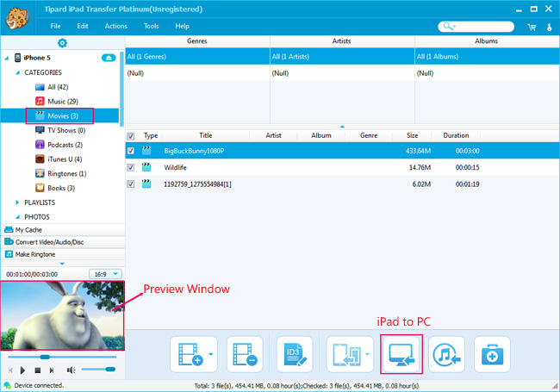The height and width of the screenshot is (392, 560).
Task: Select the Podcasts (2) category
Action: (x=59, y=145)
